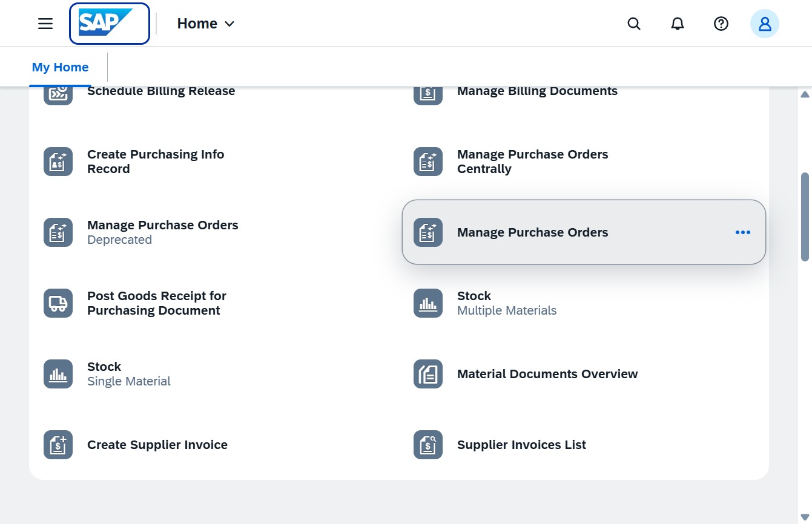This screenshot has height=524, width=812.
Task: Open Create Supplier Invoice app
Action: pos(157,445)
